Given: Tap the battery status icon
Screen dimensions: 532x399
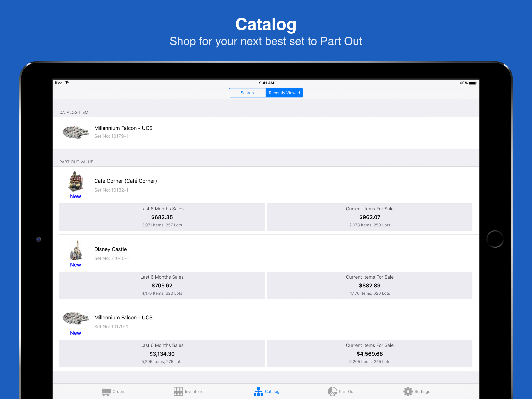Looking at the screenshot, I should (473, 83).
